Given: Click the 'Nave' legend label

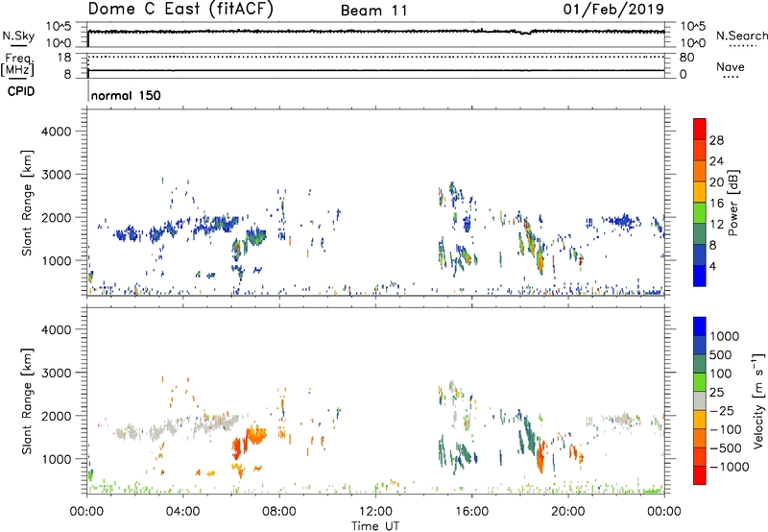Looking at the screenshot, I should click(731, 66).
